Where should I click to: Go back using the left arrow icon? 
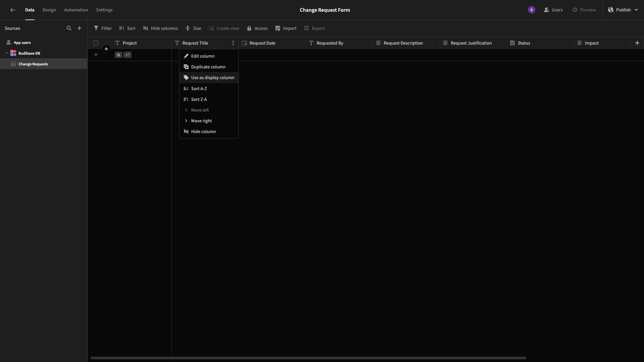(x=13, y=10)
